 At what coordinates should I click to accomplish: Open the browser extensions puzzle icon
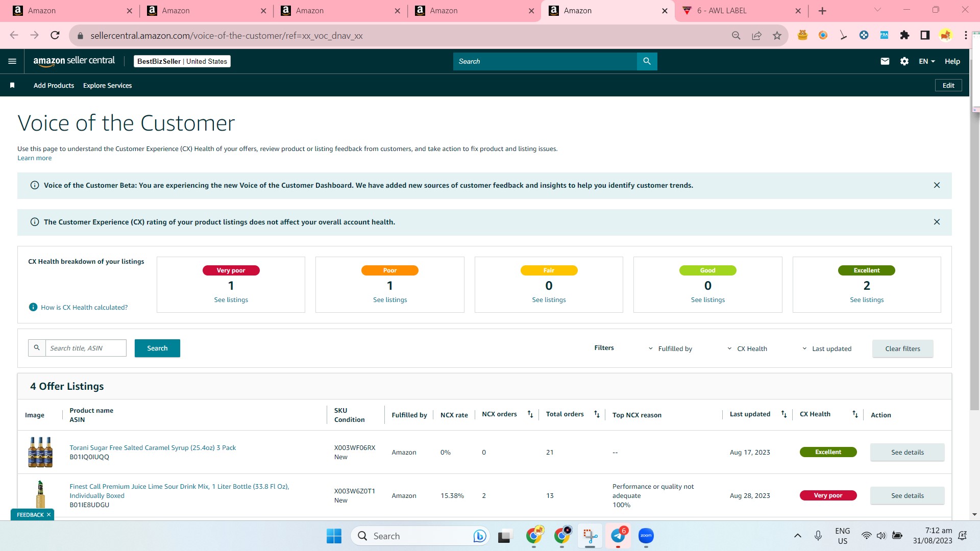tap(904, 35)
